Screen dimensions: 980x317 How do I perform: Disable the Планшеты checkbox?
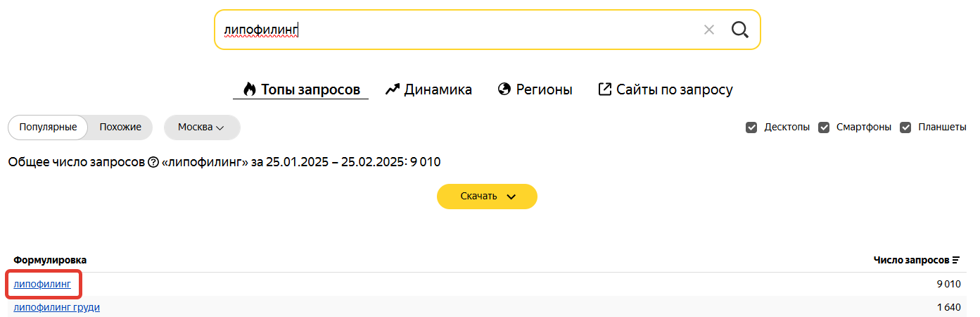coord(905,128)
